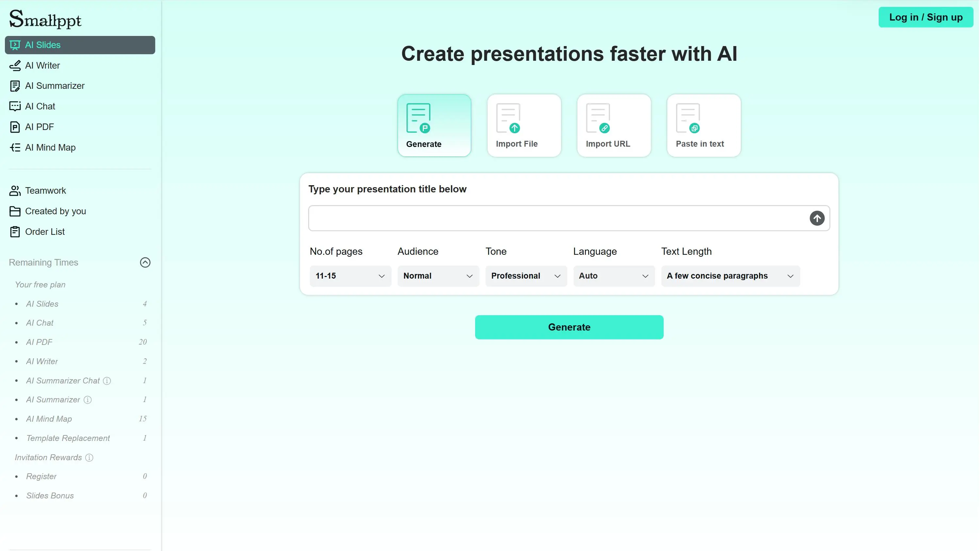Screen dimensions: 980x551
Task: Open AI Writer from the sidebar
Action: pyautogui.click(x=80, y=65)
